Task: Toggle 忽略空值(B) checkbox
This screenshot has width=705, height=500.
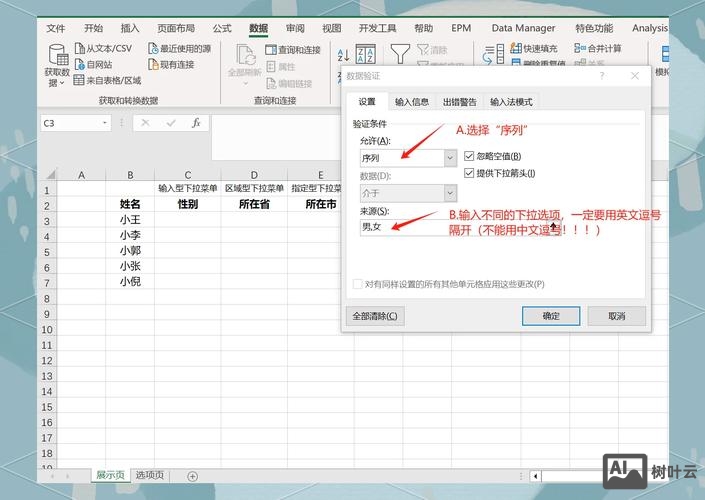Action: coord(469,156)
